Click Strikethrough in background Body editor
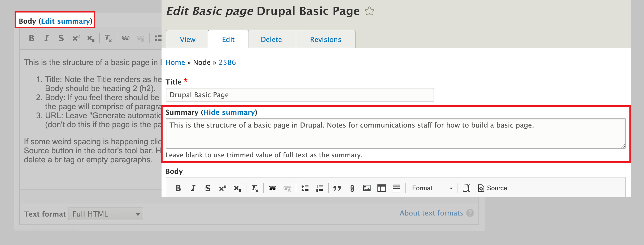This screenshot has width=644, height=245. point(61,38)
